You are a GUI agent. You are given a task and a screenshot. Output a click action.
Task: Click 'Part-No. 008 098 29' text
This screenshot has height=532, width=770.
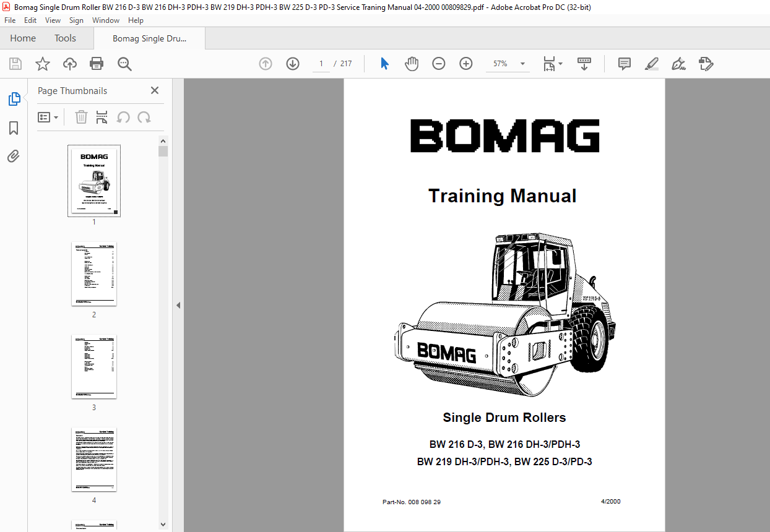412,502
